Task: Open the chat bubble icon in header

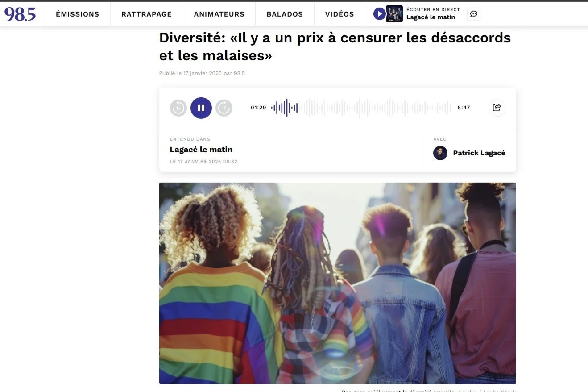Action: click(x=474, y=14)
